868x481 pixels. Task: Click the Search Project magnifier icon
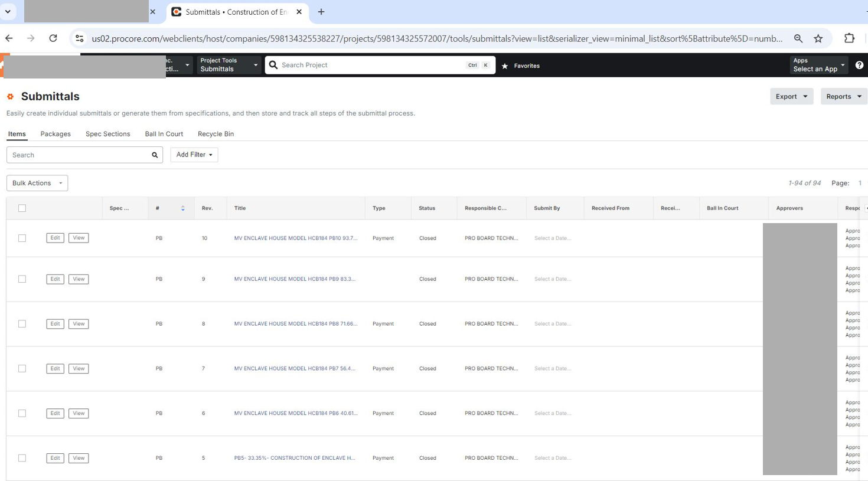(x=273, y=65)
